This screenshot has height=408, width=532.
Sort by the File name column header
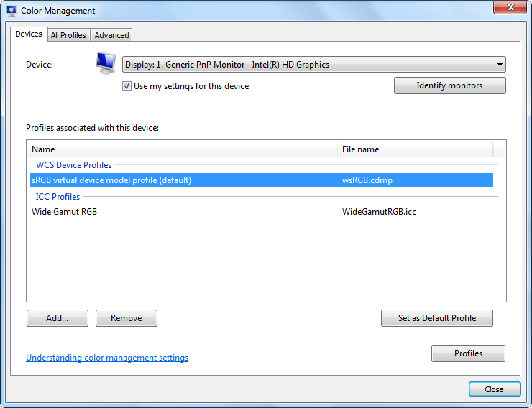(416, 149)
